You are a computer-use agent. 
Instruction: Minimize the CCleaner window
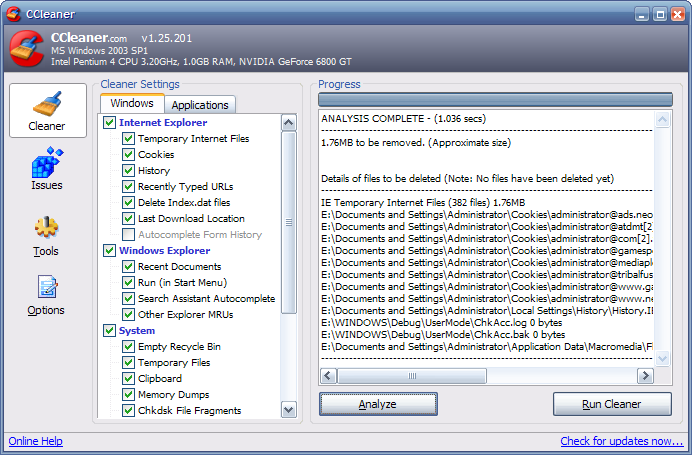tap(642, 14)
